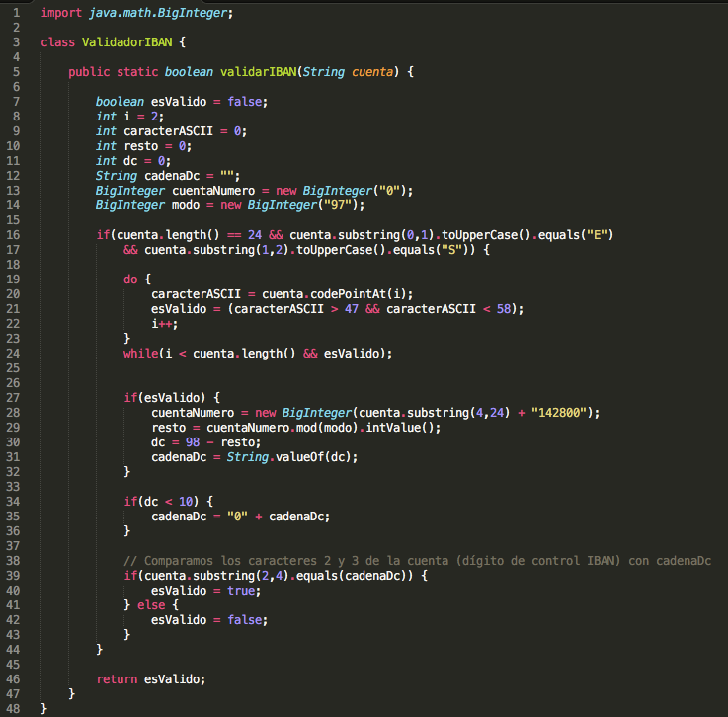
Task: Click line number 5 in the gutter
Action: point(16,72)
